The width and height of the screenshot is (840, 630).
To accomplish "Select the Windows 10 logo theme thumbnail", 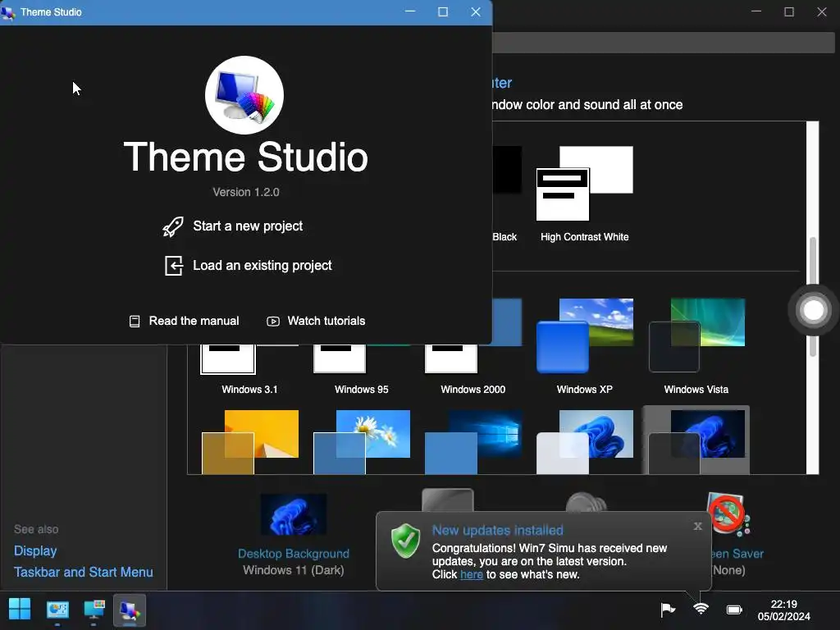I will (473, 442).
